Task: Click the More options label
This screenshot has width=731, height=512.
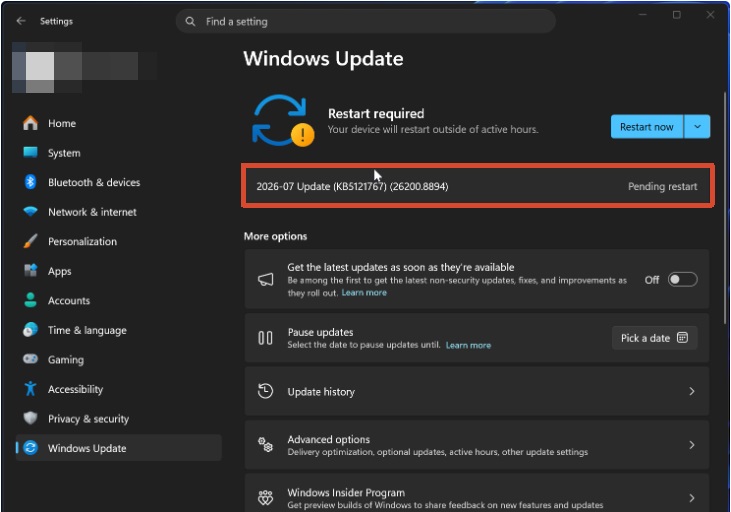Action: tap(275, 236)
